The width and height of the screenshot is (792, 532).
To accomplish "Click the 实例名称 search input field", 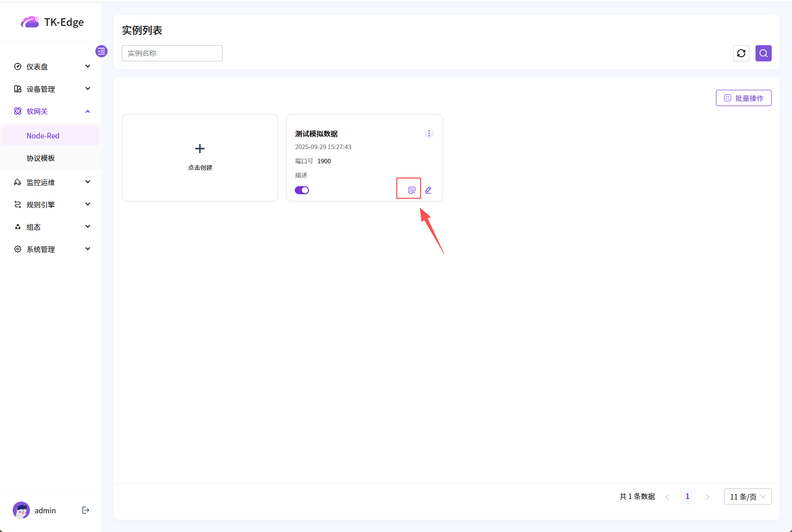I will click(x=172, y=53).
